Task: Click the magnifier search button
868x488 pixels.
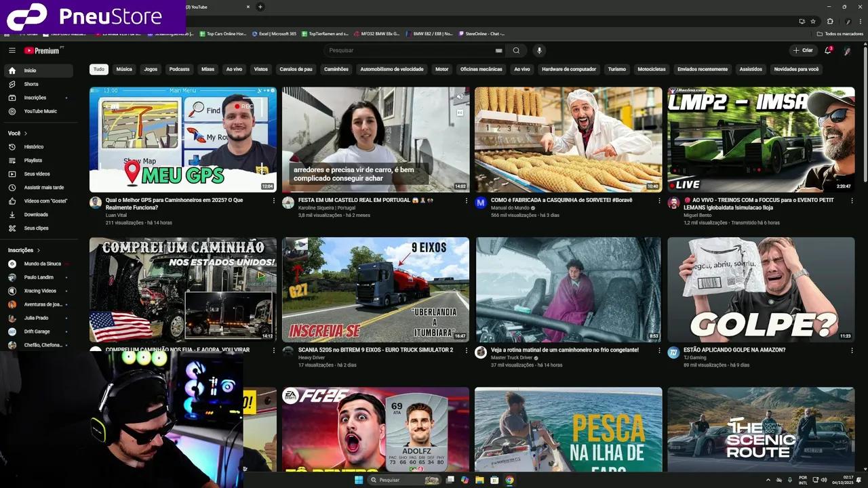Action: 516,50
